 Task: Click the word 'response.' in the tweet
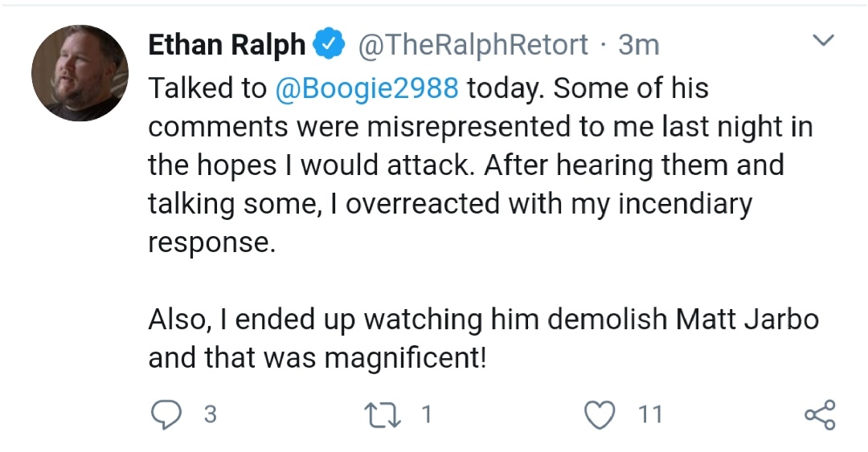click(211, 243)
